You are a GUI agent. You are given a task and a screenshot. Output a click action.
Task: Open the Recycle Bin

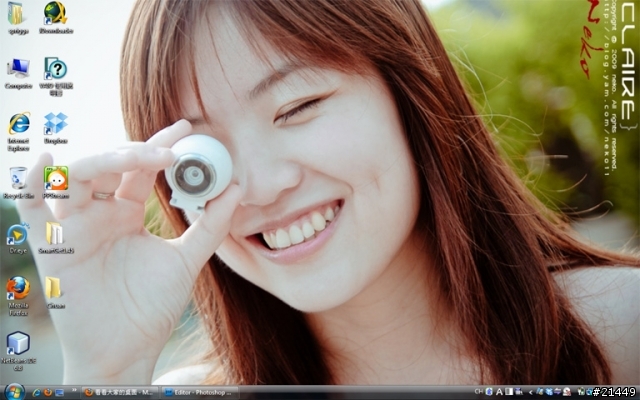[x=18, y=183]
